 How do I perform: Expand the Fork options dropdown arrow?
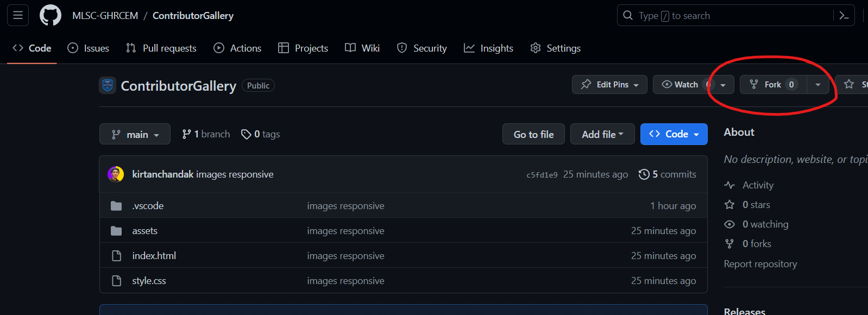pyautogui.click(x=818, y=85)
